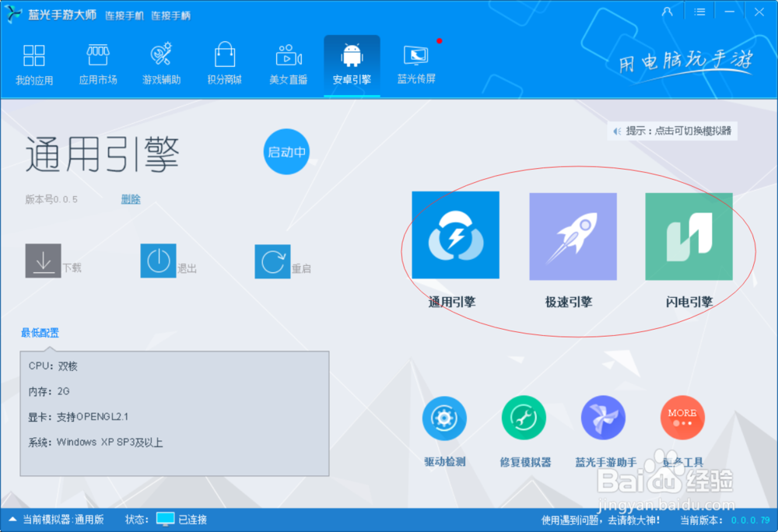Click the 系统: Windows XP SP3及以上 line
The width and height of the screenshot is (778, 532).
tap(96, 442)
